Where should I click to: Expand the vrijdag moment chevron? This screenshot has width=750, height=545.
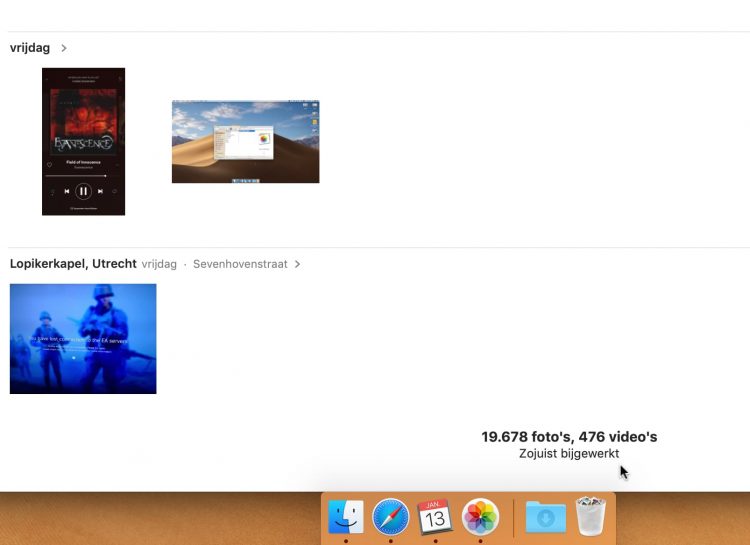tap(64, 48)
